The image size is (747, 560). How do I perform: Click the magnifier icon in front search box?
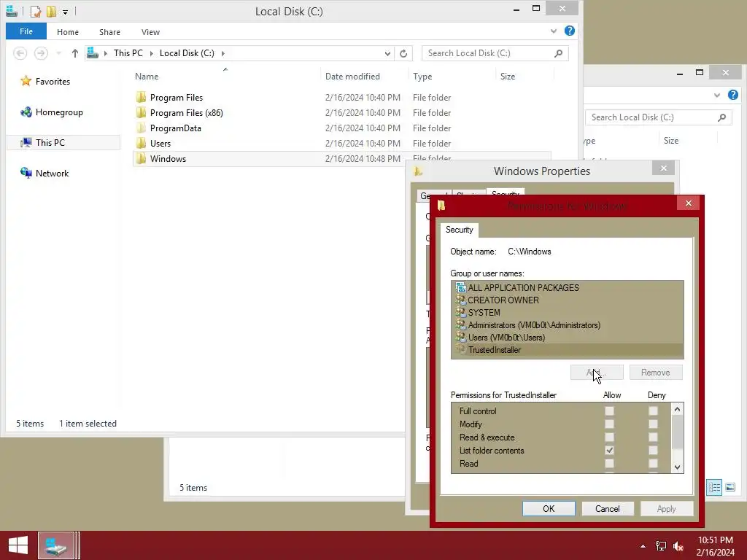(558, 52)
